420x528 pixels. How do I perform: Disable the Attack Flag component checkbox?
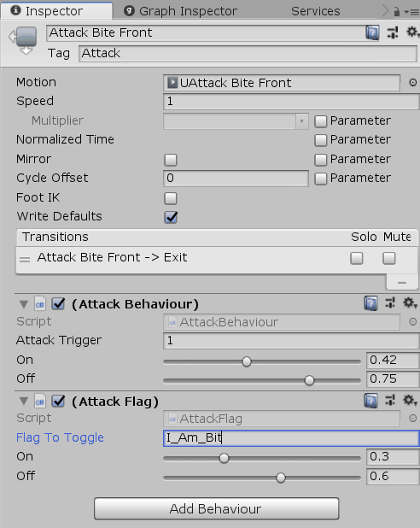[58, 401]
